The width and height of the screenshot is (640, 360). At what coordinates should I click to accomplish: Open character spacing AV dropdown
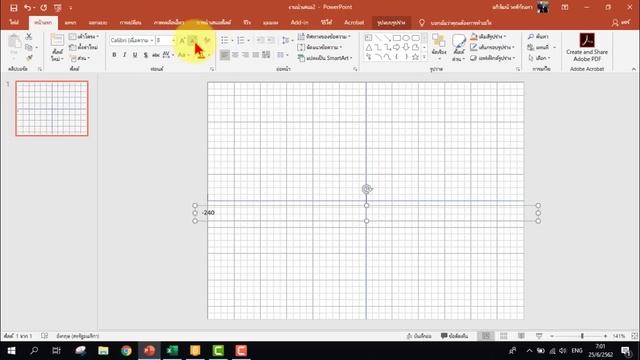168,55
